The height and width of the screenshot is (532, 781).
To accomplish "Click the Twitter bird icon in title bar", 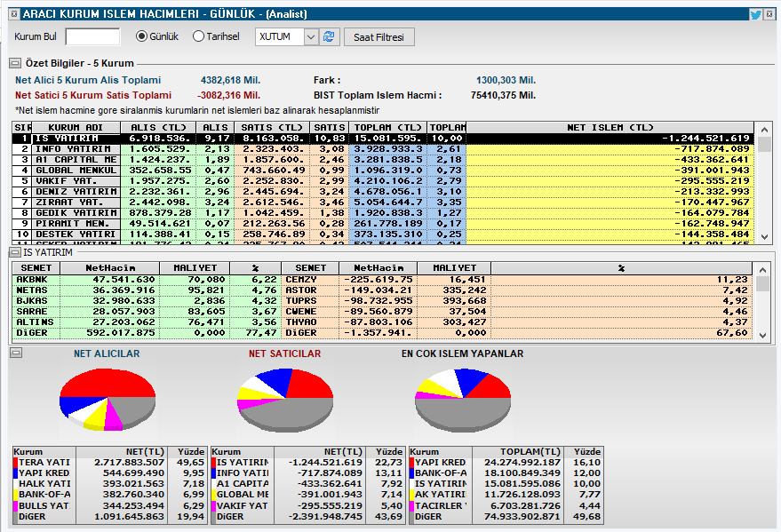I will [x=755, y=14].
